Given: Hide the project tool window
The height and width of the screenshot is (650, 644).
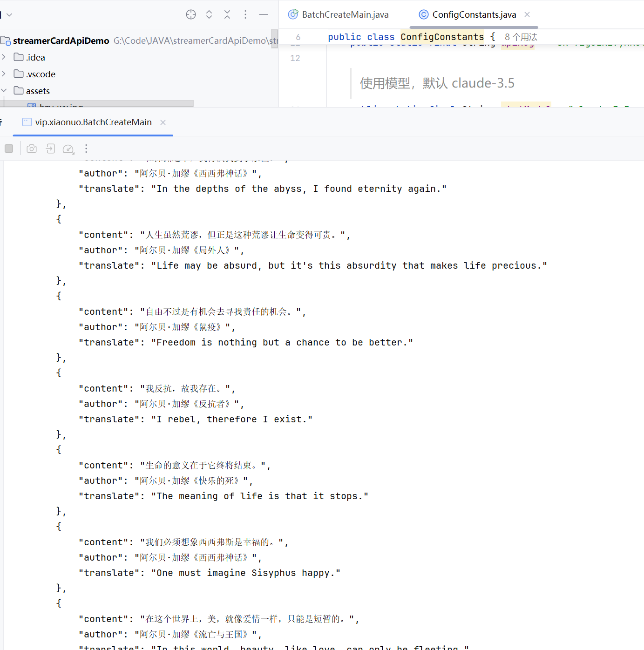Looking at the screenshot, I should pyautogui.click(x=264, y=14).
